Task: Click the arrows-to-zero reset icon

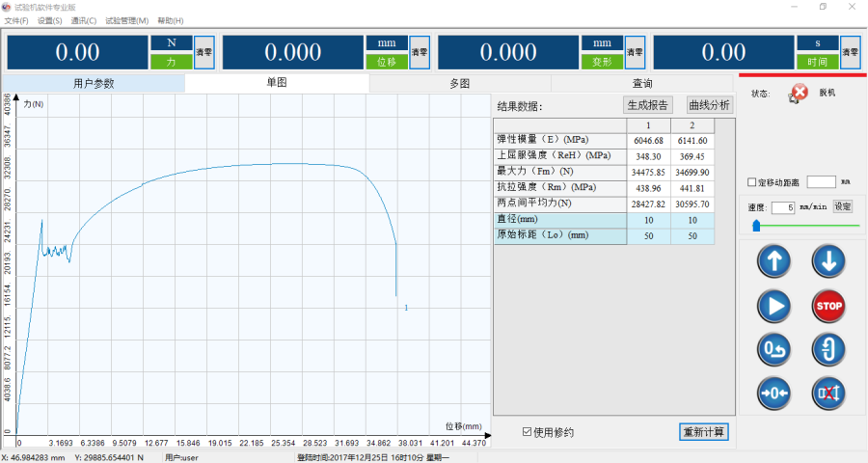Action: [x=776, y=392]
